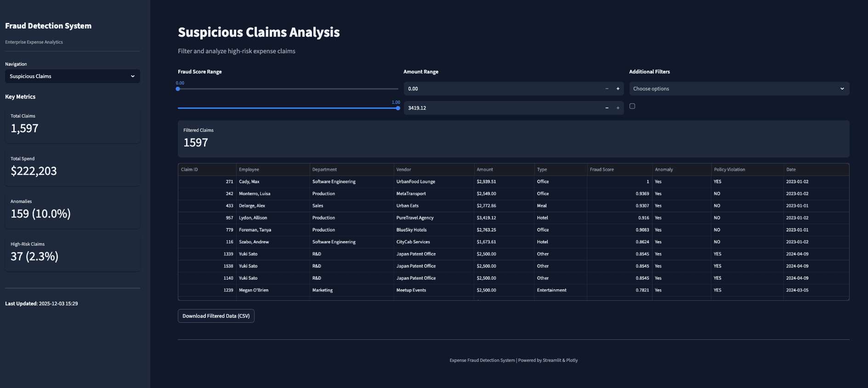Screen dimensions: 868x388
Task: Sort by the Fraud Score column header
Action: [x=619, y=169]
